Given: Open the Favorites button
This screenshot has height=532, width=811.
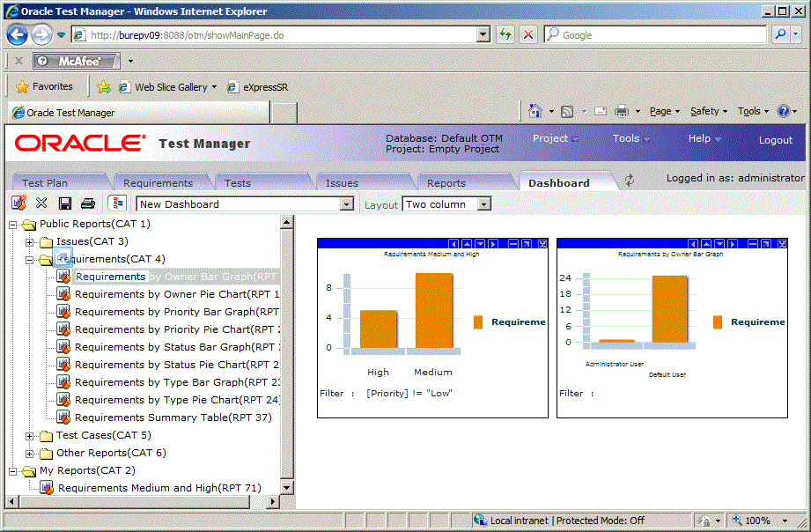Looking at the screenshot, I should 45,86.
